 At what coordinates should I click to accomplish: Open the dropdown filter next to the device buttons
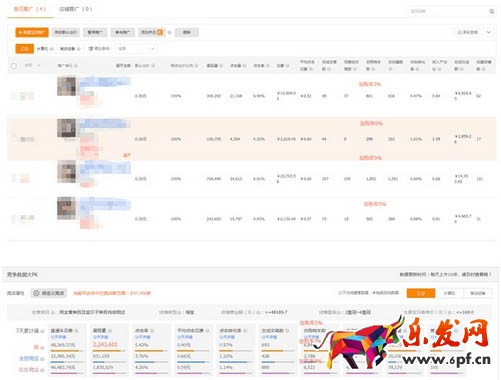[x=136, y=49]
